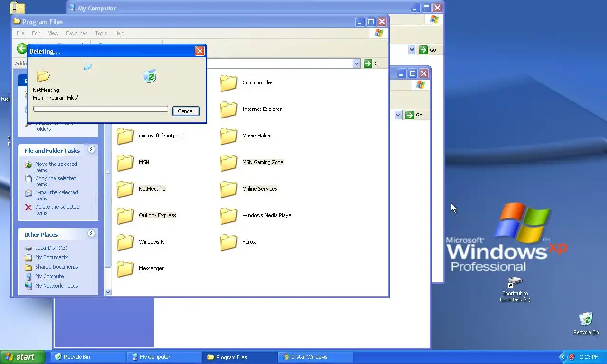Click the deletion progress bar
Image resolution: width=607 pixels, height=364 pixels.
click(101, 109)
